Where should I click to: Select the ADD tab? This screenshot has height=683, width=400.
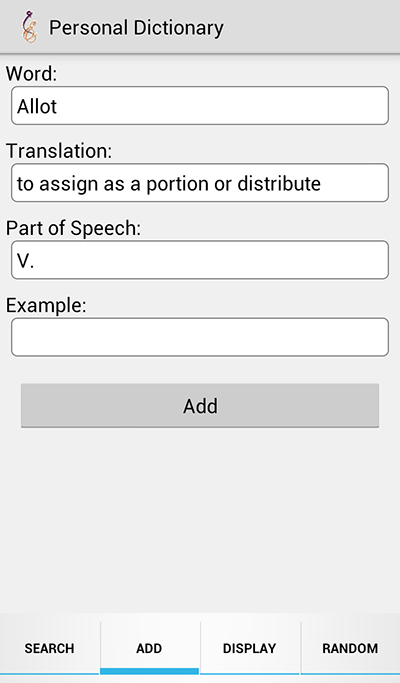tap(149, 648)
